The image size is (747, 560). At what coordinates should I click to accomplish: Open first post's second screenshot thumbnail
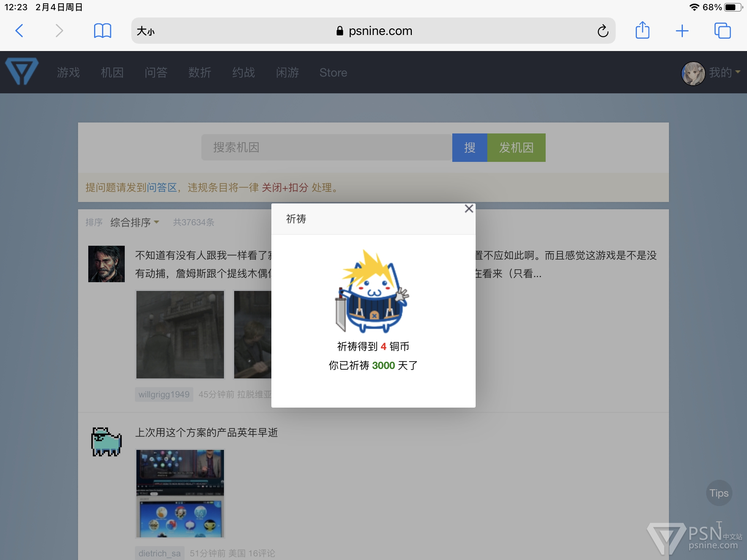click(252, 334)
